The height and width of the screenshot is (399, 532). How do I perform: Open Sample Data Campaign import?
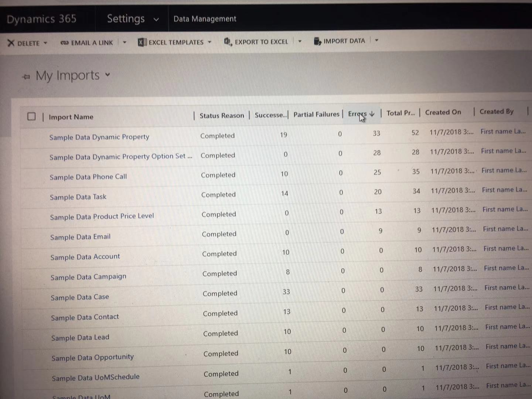(88, 277)
